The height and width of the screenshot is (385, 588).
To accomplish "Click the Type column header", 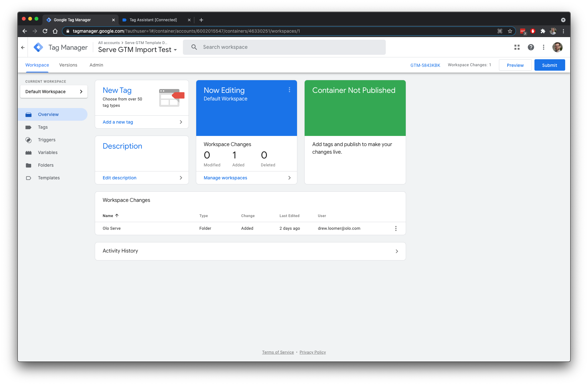I will pos(204,216).
